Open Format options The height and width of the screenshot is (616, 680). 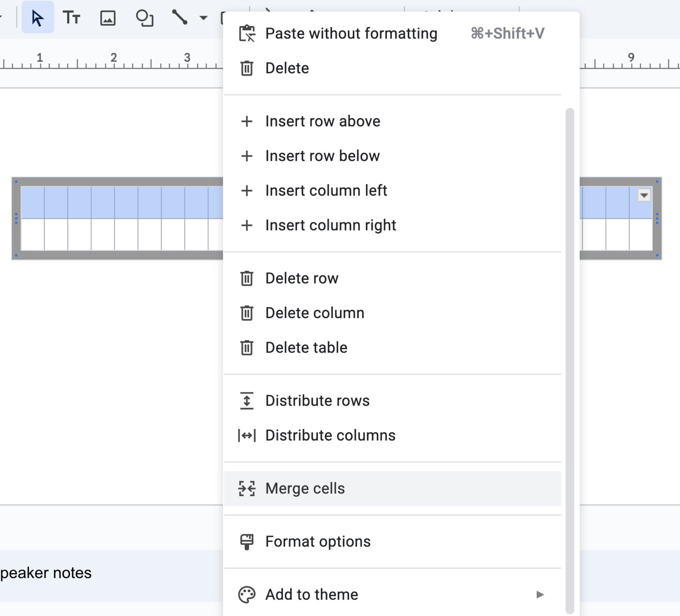(392, 542)
